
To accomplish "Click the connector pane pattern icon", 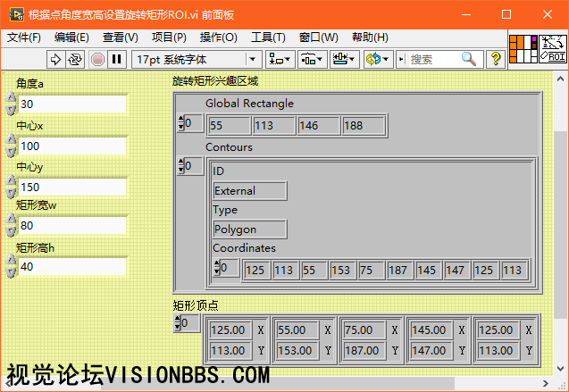I will tap(523, 47).
